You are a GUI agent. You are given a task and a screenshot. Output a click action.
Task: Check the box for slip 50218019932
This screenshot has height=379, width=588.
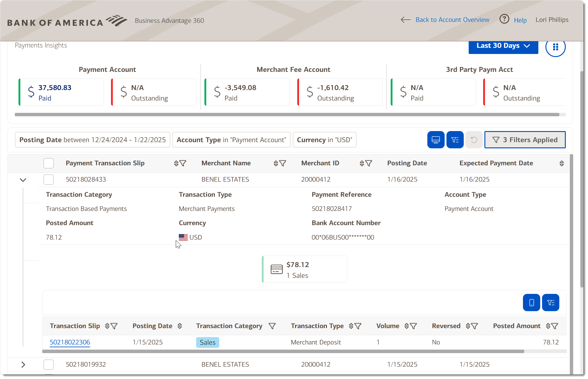[x=48, y=365]
